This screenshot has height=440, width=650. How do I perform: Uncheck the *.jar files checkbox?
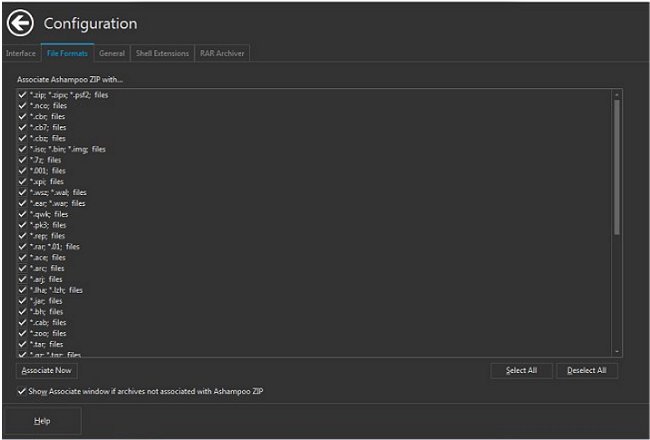pos(23,300)
